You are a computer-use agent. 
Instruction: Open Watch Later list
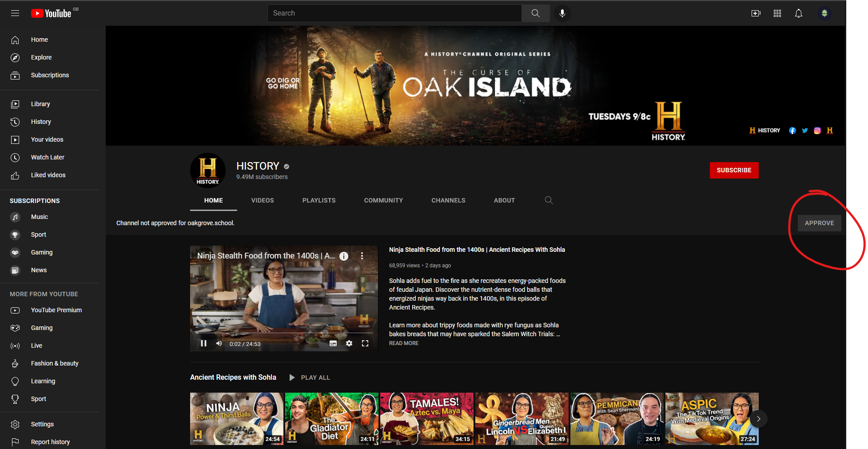pos(49,157)
